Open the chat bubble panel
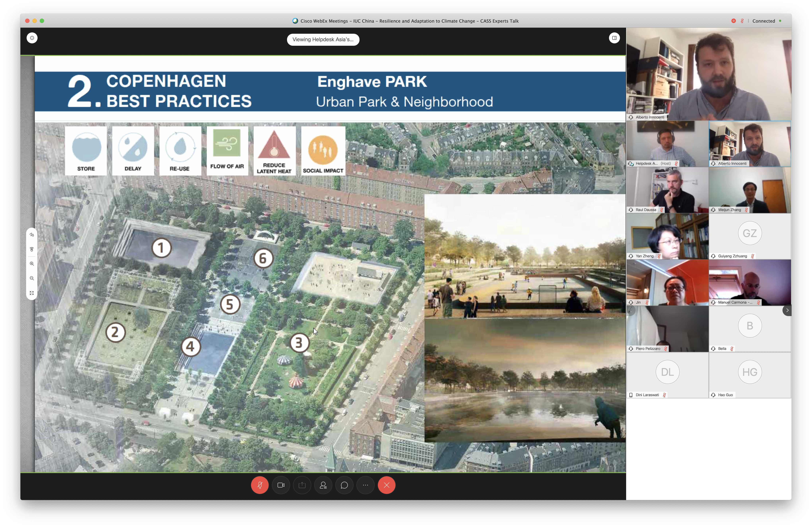The image size is (812, 527). (x=344, y=485)
